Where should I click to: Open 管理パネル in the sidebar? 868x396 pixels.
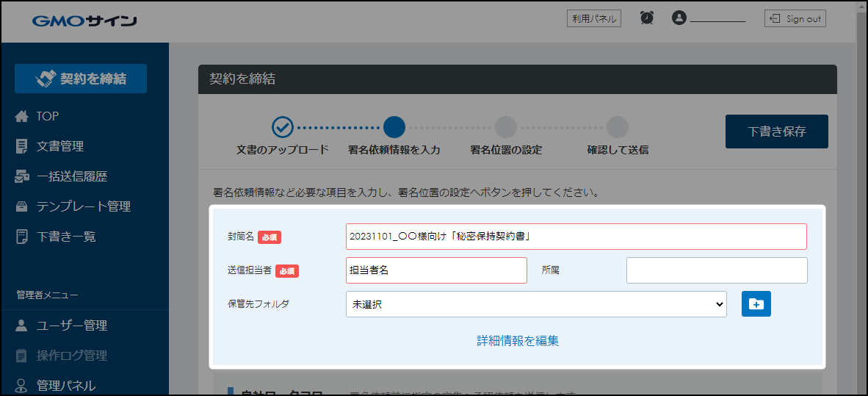click(x=66, y=386)
